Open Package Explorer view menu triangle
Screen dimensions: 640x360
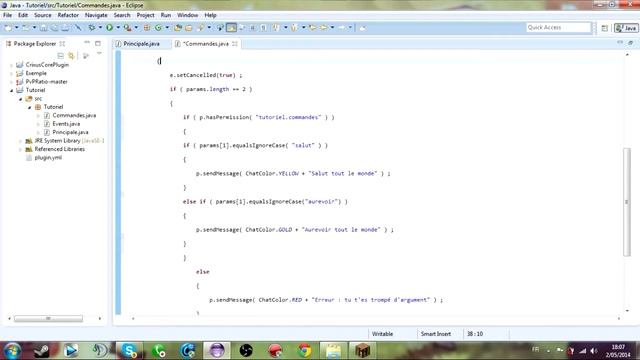point(99,54)
